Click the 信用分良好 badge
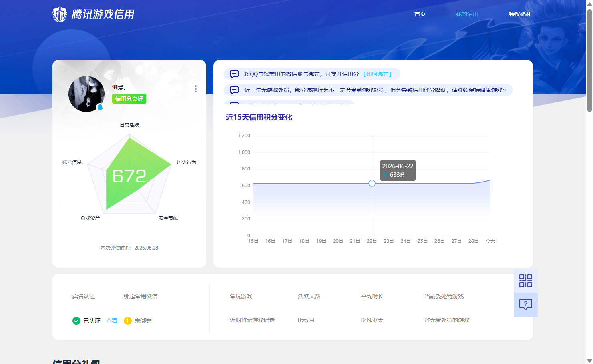Screen dimensions: 593x364 (129, 99)
